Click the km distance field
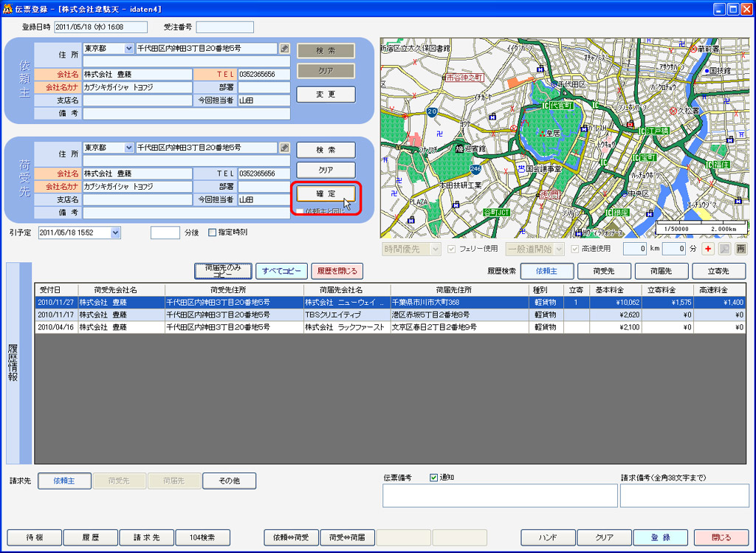This screenshot has width=756, height=553. (634, 249)
